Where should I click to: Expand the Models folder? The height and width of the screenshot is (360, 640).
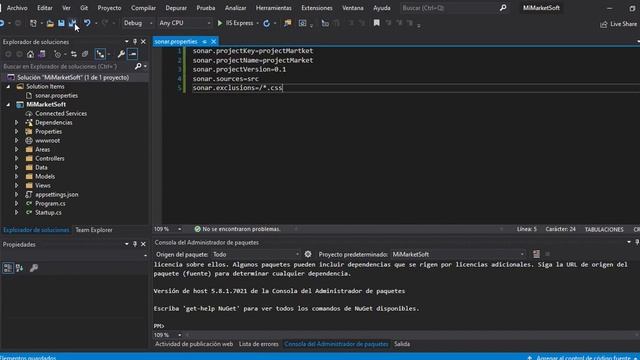17,176
